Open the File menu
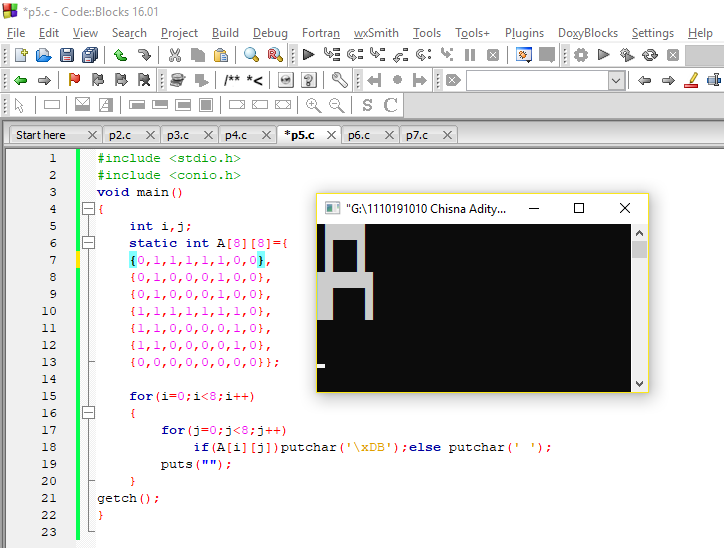Image resolution: width=724 pixels, height=548 pixels. [x=16, y=33]
